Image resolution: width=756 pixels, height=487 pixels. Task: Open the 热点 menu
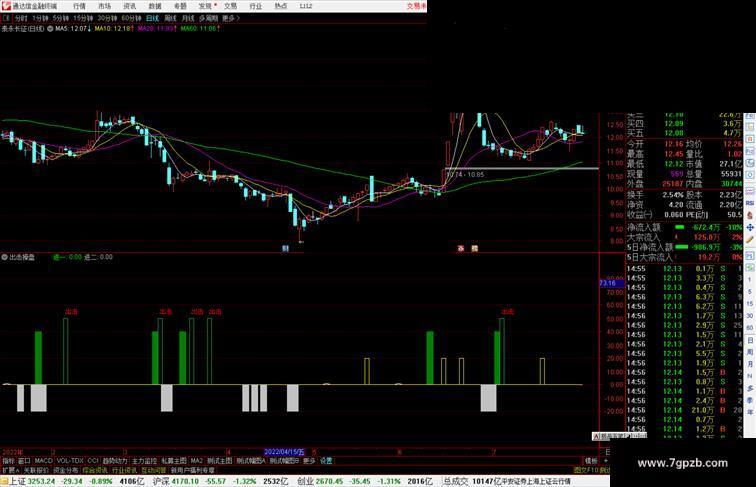tap(281, 6)
